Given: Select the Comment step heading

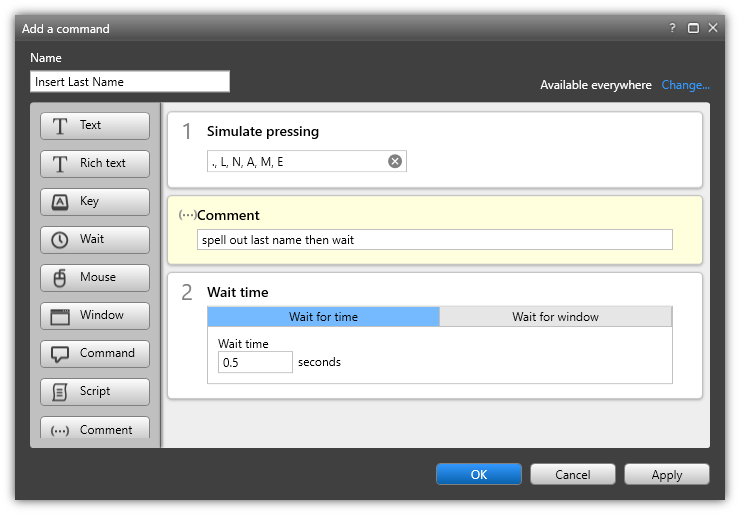Looking at the screenshot, I should click(228, 215).
